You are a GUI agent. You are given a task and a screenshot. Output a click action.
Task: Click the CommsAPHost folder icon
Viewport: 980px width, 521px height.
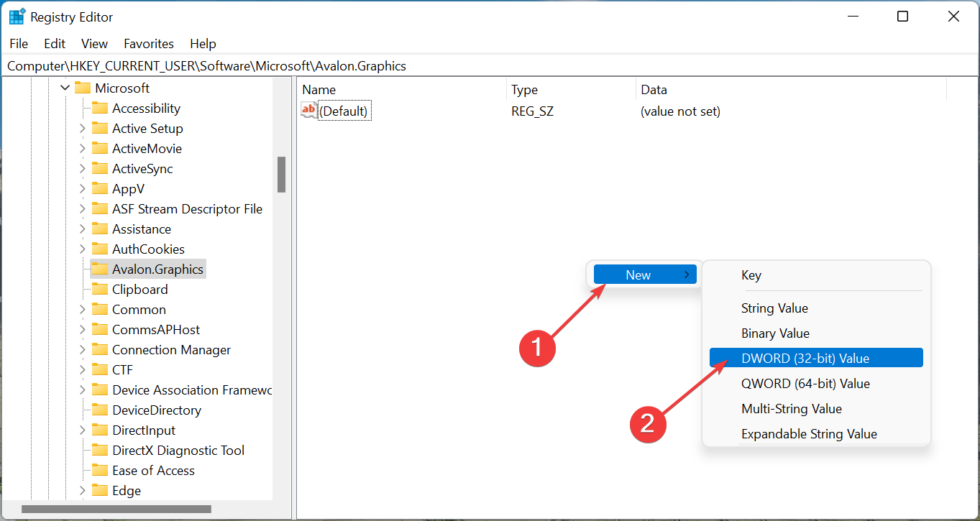point(100,330)
